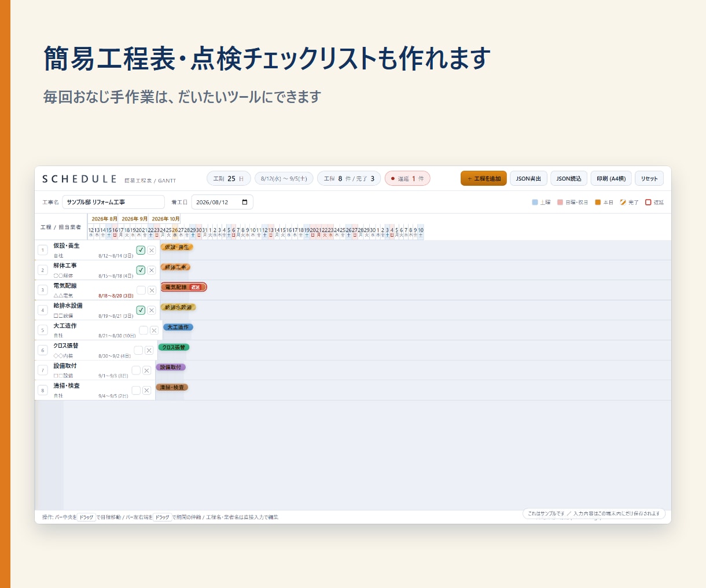Delete the 清掃・検査 row with its X icon
This screenshot has height=588, width=706.
pos(146,391)
